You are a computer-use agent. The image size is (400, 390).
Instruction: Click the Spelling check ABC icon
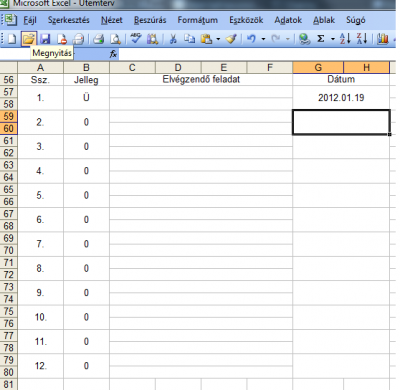coord(136,39)
